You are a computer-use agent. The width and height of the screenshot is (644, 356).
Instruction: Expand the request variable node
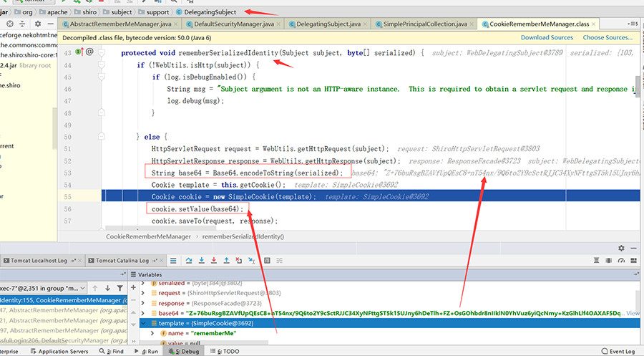[144, 294]
